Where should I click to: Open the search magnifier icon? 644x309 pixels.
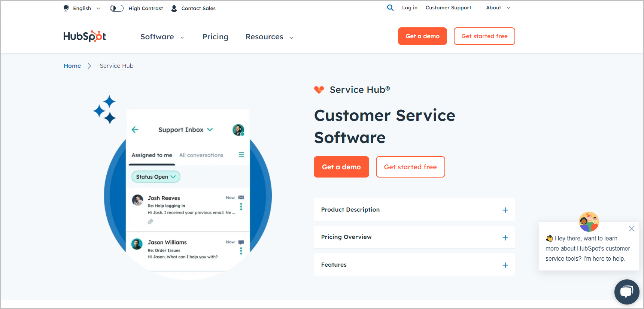pyautogui.click(x=390, y=7)
